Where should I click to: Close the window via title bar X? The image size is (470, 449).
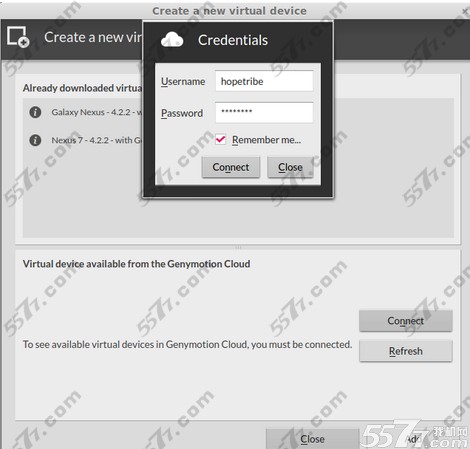point(465,11)
